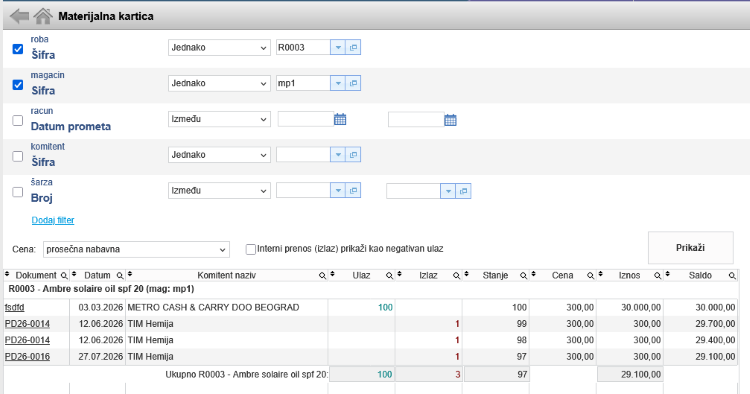Image resolution: width=750 pixels, height=394 pixels.
Task: Go back using the left arrow icon
Action: point(19,16)
